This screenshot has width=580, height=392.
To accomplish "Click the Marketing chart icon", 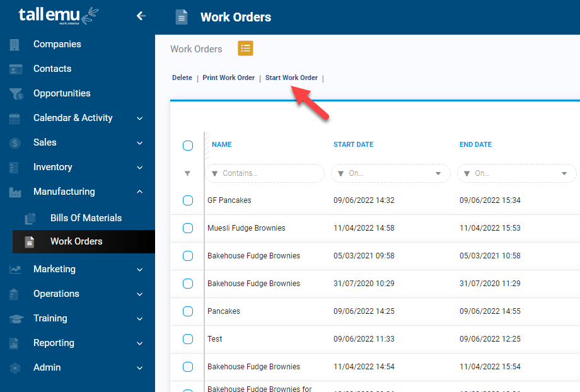I will 15,270.
